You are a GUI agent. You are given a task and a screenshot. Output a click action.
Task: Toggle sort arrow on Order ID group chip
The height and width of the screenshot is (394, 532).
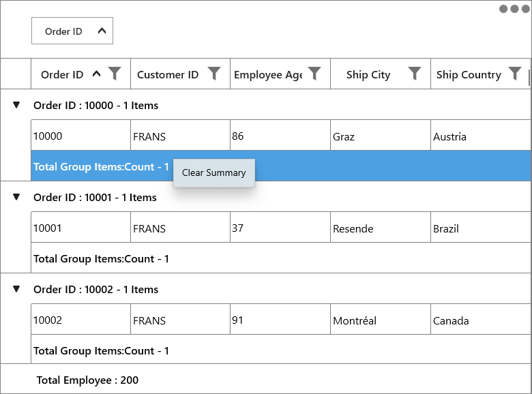pos(102,31)
